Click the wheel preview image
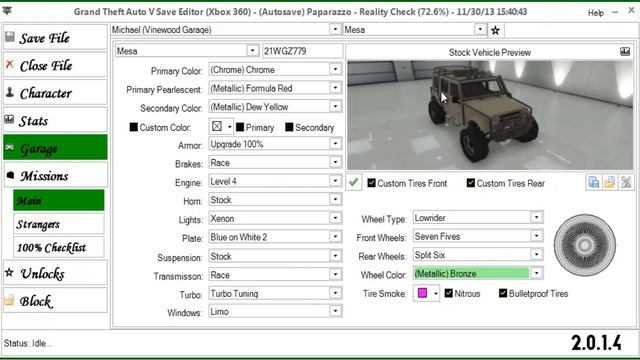This screenshot has height=360, width=640. coord(584,245)
